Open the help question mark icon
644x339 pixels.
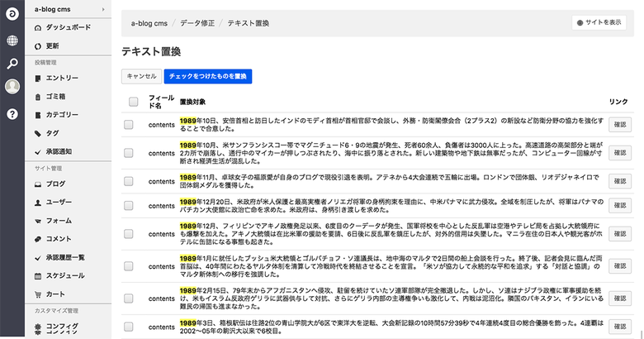click(x=12, y=114)
